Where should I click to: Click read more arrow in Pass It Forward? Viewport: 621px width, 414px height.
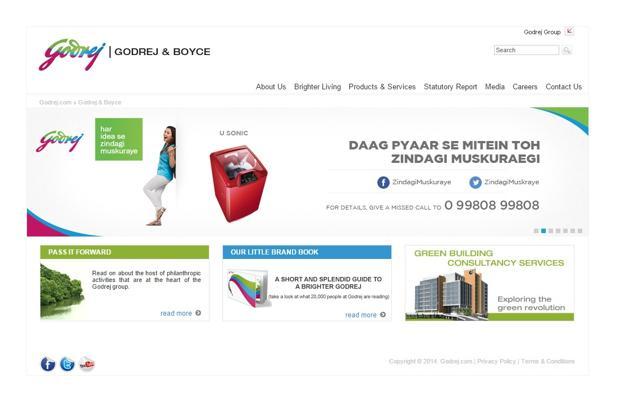pyautogui.click(x=198, y=313)
